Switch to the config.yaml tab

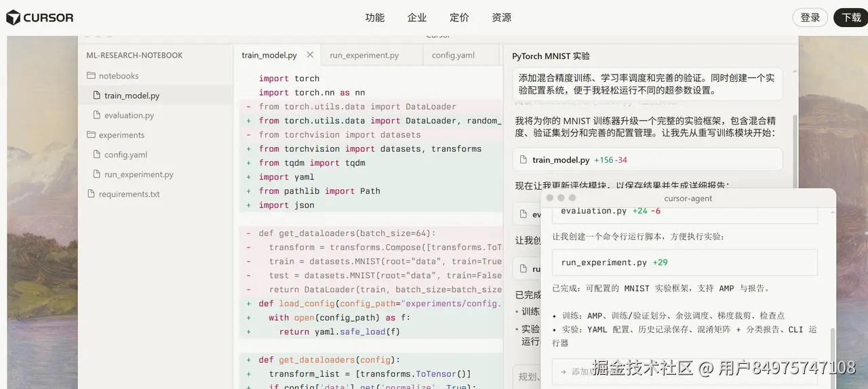(x=453, y=56)
